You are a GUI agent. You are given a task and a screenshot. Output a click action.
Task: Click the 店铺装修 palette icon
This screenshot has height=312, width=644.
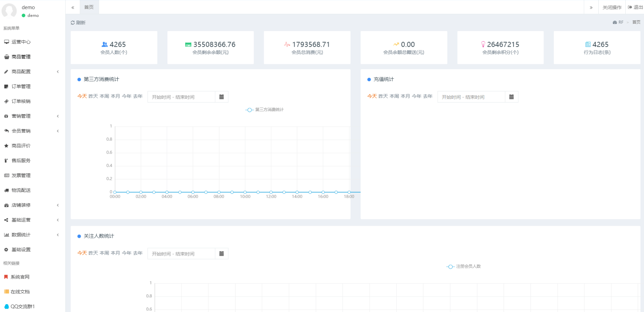6,205
